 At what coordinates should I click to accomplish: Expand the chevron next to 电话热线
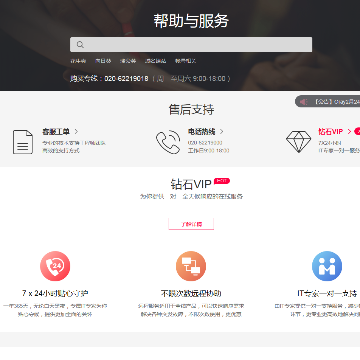pyautogui.click(x=222, y=132)
